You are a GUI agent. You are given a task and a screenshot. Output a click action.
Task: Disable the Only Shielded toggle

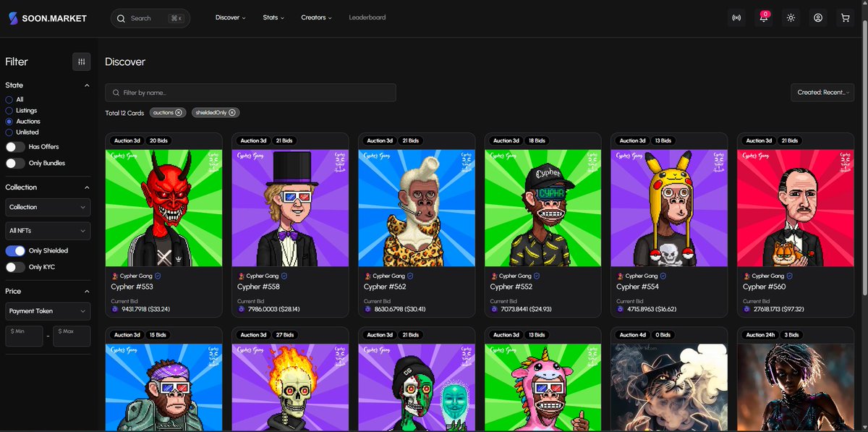pos(15,251)
